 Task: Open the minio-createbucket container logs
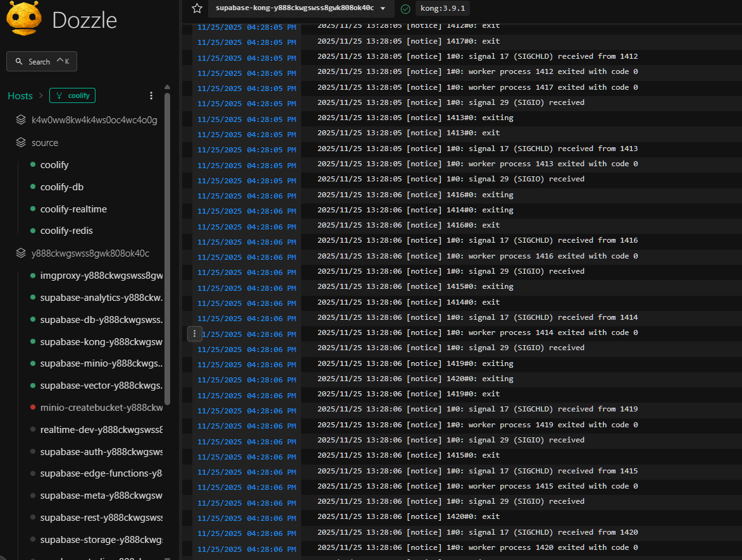click(101, 408)
